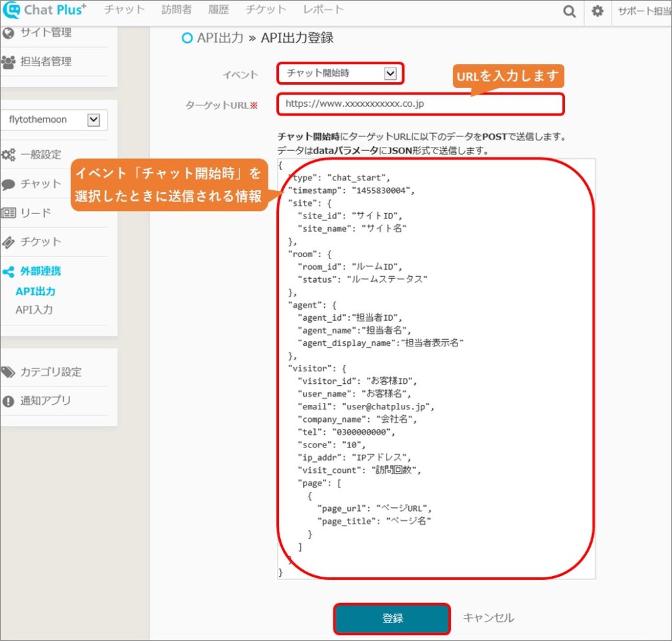Select API入力 submenu item
The height and width of the screenshot is (641, 672).
34,310
